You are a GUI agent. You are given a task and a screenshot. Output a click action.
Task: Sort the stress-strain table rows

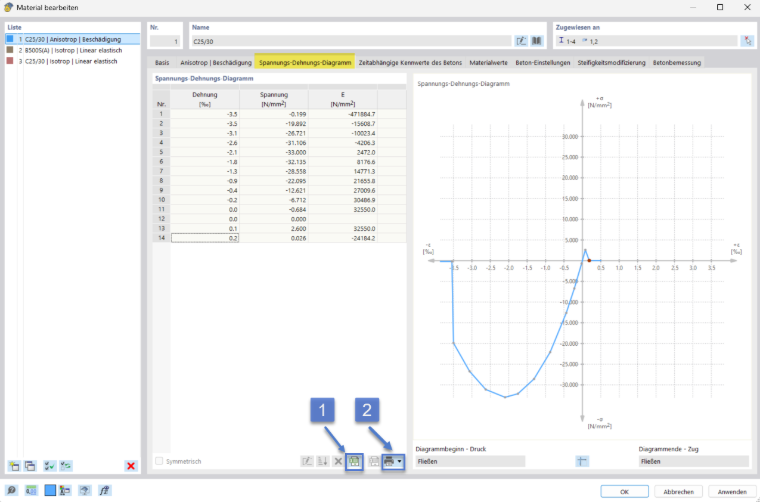(x=322, y=461)
